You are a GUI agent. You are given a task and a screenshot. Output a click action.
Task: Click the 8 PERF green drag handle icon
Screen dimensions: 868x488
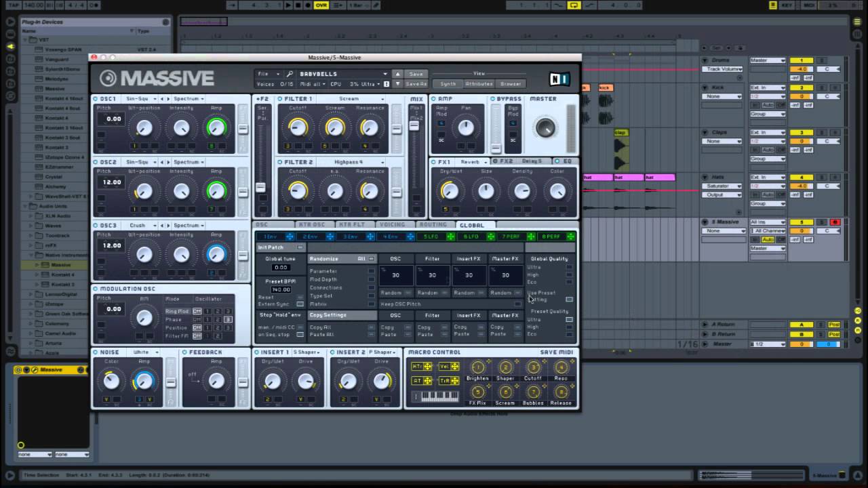click(571, 237)
